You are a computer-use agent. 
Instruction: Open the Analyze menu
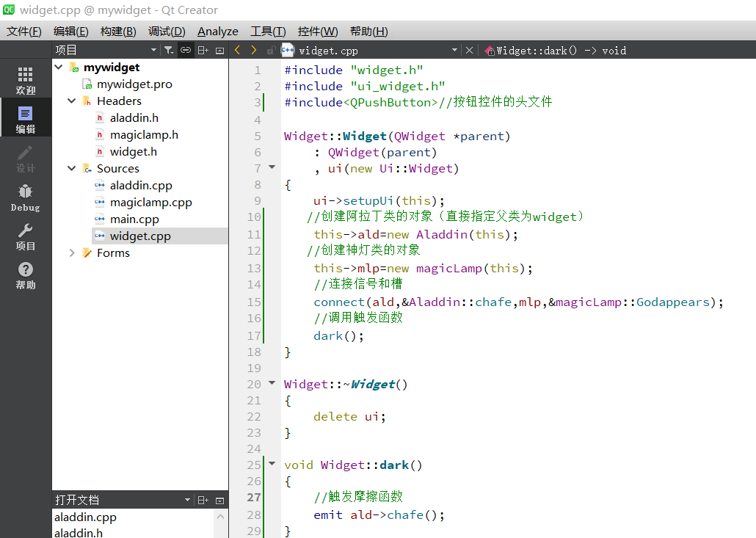pyautogui.click(x=217, y=32)
